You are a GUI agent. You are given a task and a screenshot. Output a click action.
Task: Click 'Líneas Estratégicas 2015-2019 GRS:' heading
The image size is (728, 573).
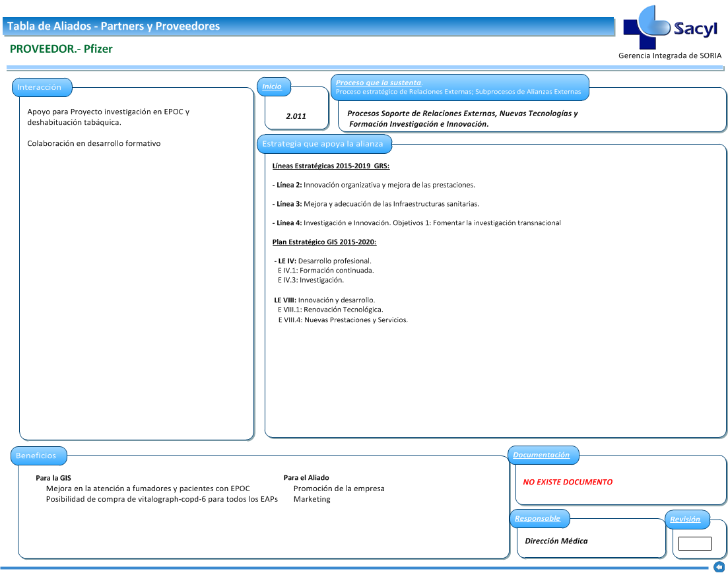tap(331, 166)
